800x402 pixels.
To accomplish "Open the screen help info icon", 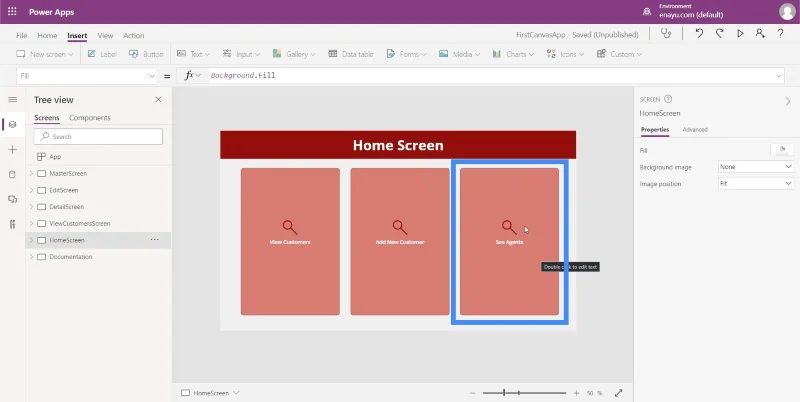I will click(x=668, y=99).
